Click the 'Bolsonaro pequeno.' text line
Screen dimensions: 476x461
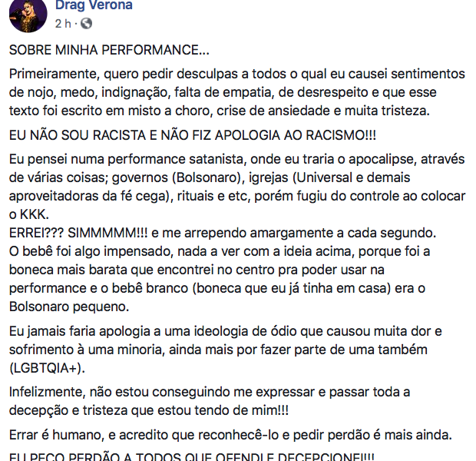(69, 307)
